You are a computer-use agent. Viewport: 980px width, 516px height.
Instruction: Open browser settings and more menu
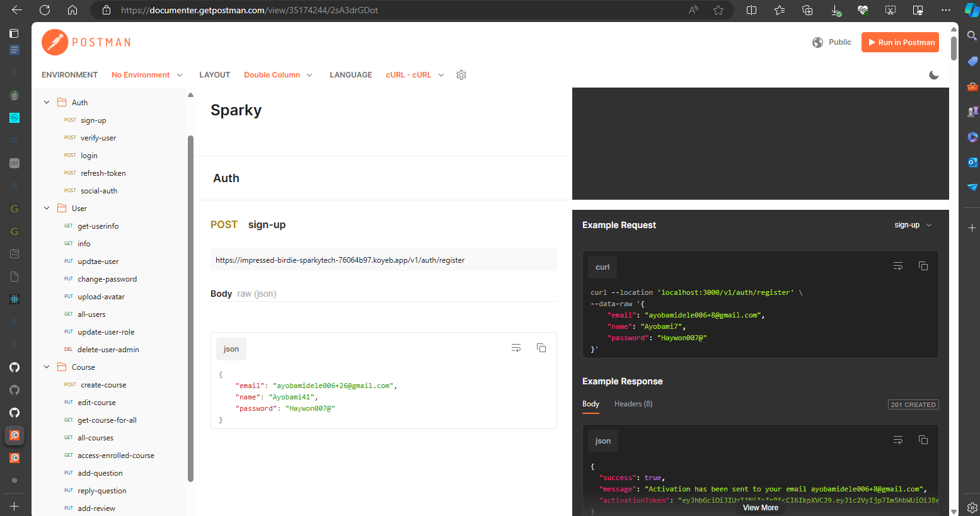pyautogui.click(x=946, y=10)
